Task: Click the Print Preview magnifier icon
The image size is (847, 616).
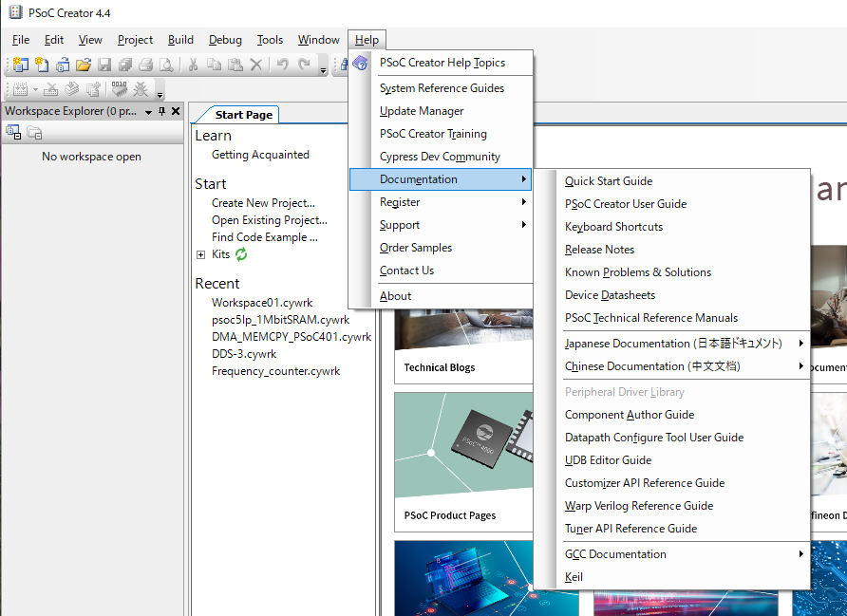Action: 167,65
